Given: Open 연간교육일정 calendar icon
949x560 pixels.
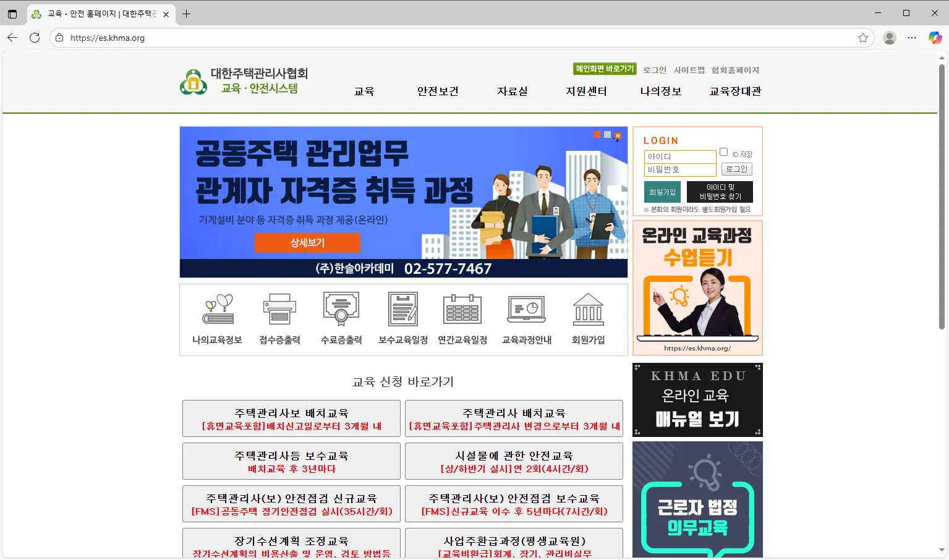Looking at the screenshot, I should (x=462, y=309).
